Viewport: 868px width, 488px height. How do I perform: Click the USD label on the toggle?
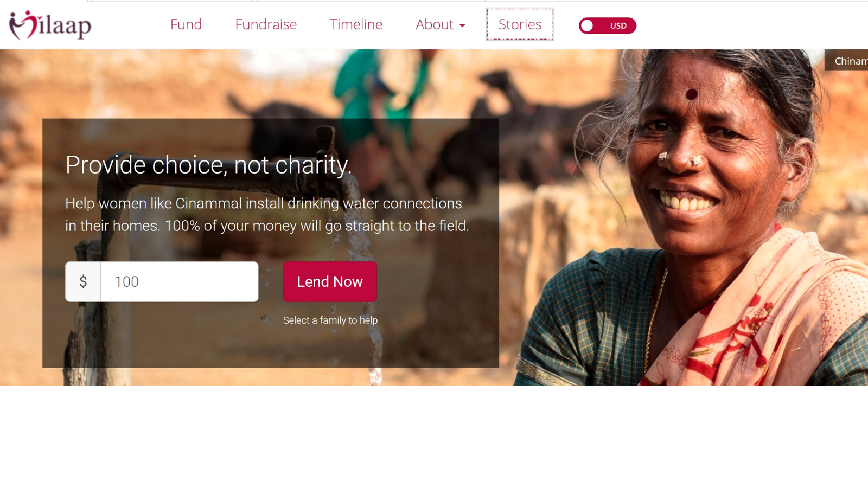click(618, 25)
